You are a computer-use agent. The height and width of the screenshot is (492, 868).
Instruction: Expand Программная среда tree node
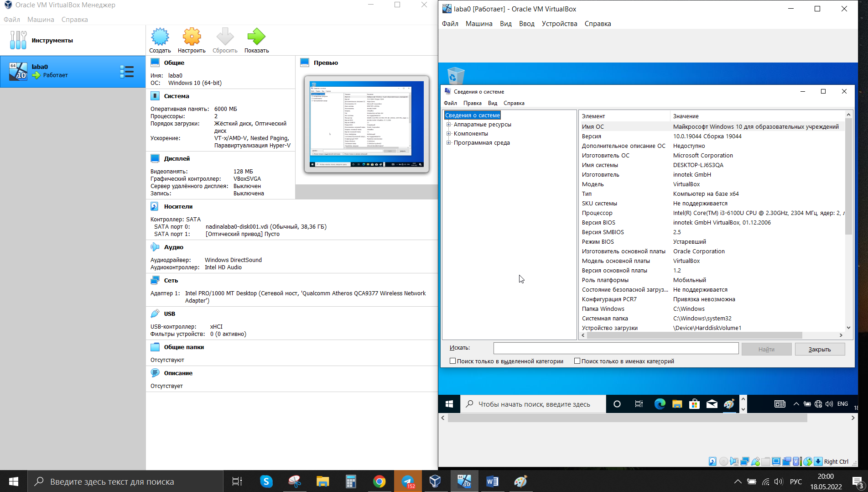point(449,143)
